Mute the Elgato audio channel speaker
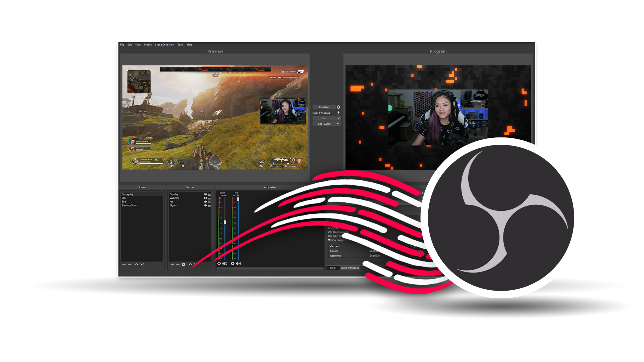Screen dimensions: 644x362 coord(225,263)
